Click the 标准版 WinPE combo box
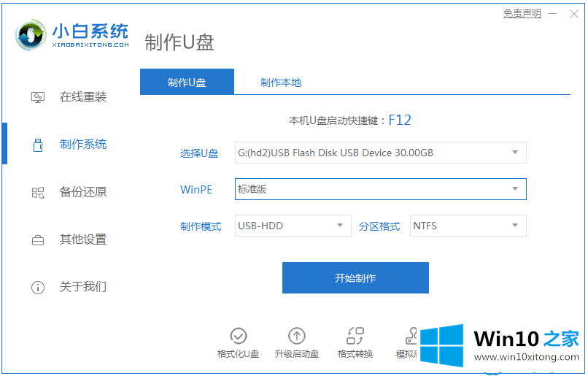Image resolution: width=588 pixels, height=376 pixels. pyautogui.click(x=381, y=189)
